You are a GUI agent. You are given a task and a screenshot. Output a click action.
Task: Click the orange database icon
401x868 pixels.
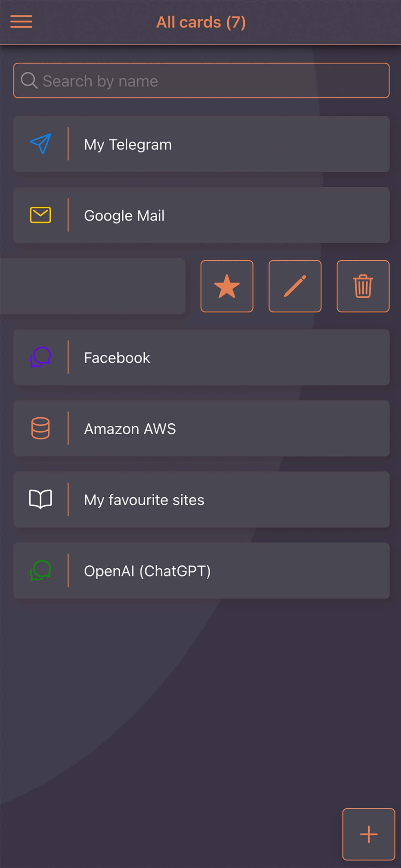40,428
